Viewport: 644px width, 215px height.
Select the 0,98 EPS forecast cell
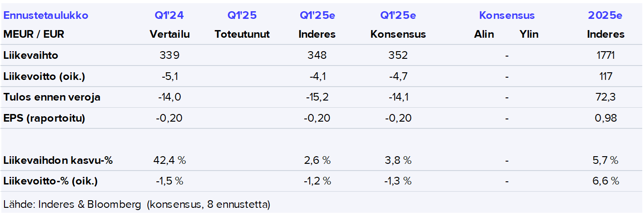pyautogui.click(x=606, y=118)
